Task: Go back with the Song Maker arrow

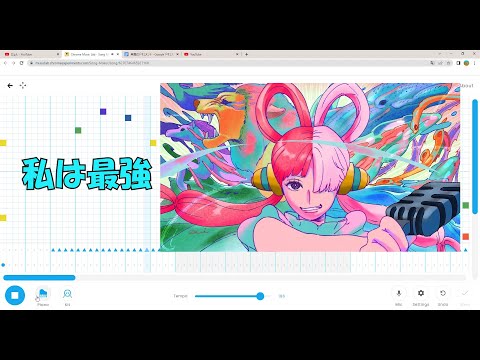Action: [10, 86]
